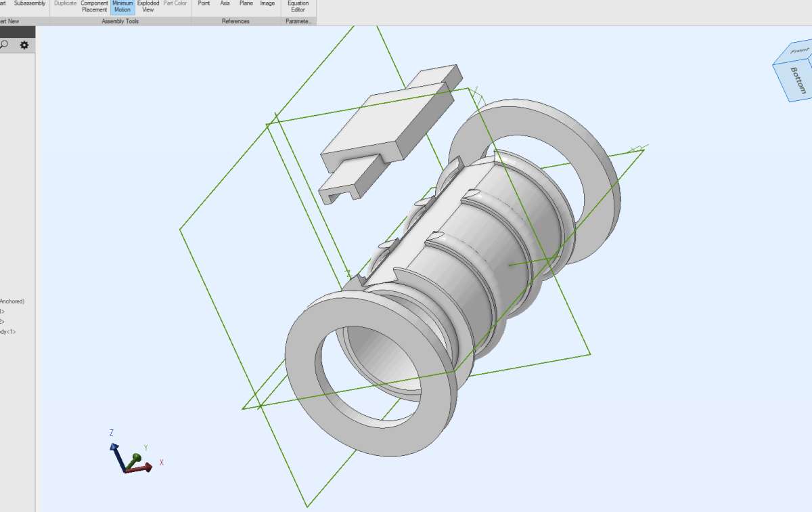The image size is (812, 512).
Task: Open the Exploded View tool
Action: point(148,7)
